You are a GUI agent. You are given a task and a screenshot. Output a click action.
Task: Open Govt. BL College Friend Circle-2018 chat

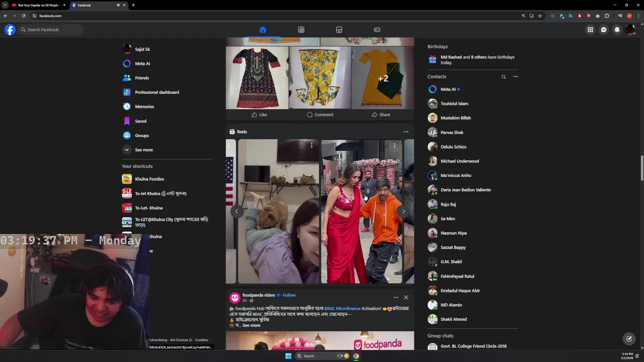pos(473,346)
